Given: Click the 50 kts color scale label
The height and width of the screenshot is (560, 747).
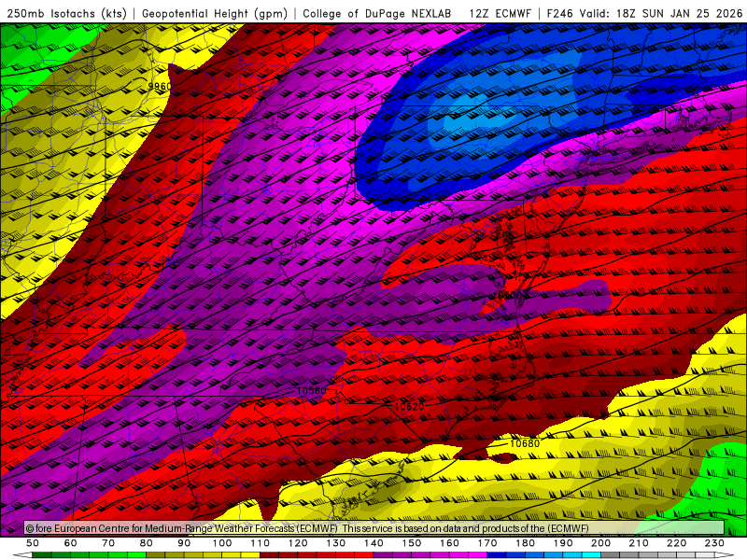Looking at the screenshot, I should [33, 543].
